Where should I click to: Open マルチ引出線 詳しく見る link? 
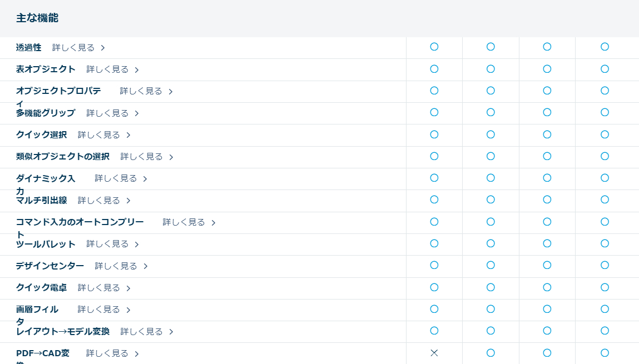pos(99,201)
